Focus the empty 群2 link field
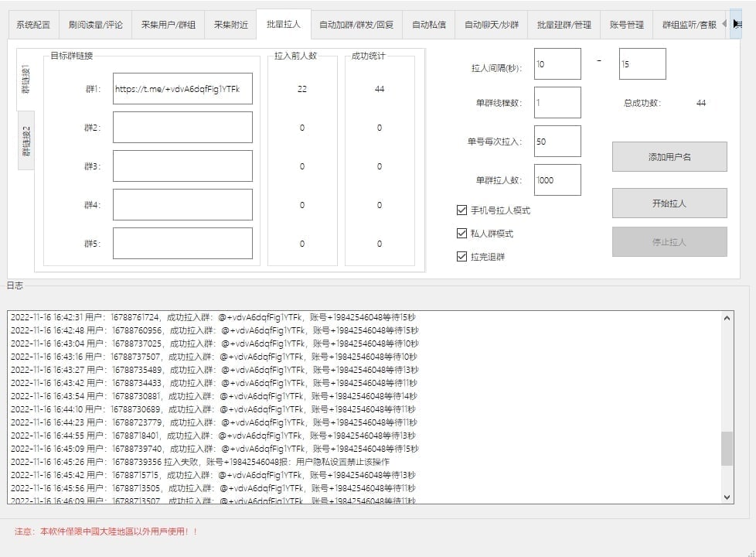This screenshot has width=756, height=557. tap(182, 128)
